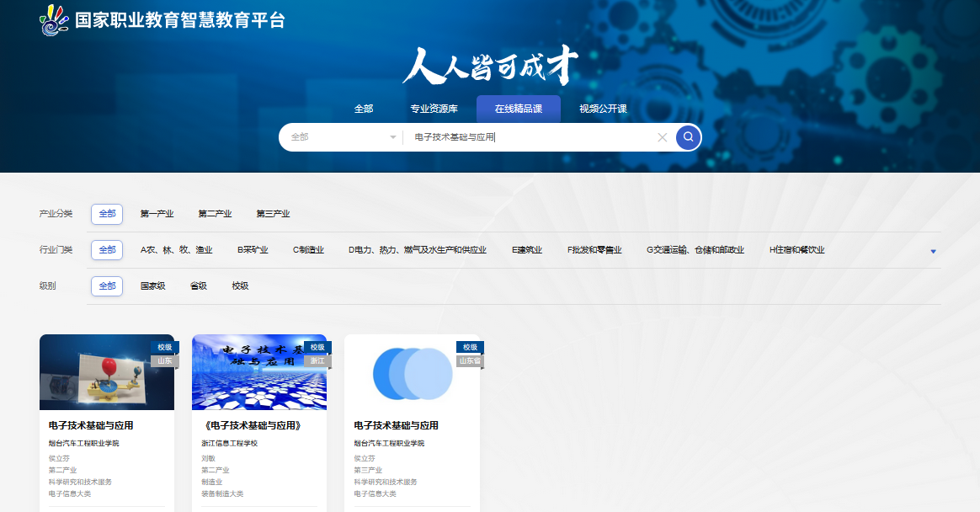Select 国家级 in 级别 filter
The height and width of the screenshot is (512, 980).
tap(152, 286)
